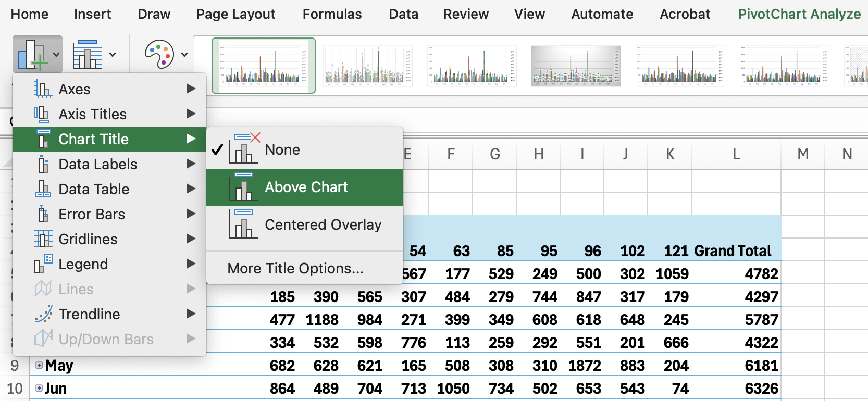Click the Centered Overlay title icon
868x401 pixels.
(x=243, y=224)
